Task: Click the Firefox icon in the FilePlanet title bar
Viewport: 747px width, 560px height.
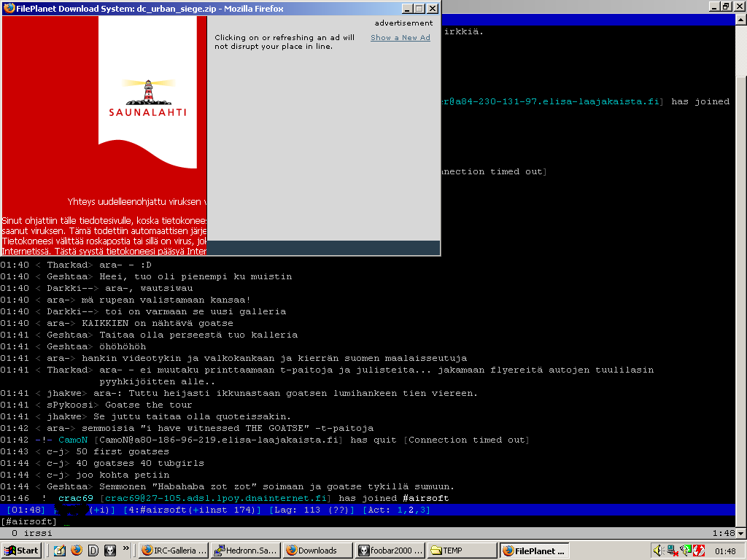Action: (x=9, y=9)
